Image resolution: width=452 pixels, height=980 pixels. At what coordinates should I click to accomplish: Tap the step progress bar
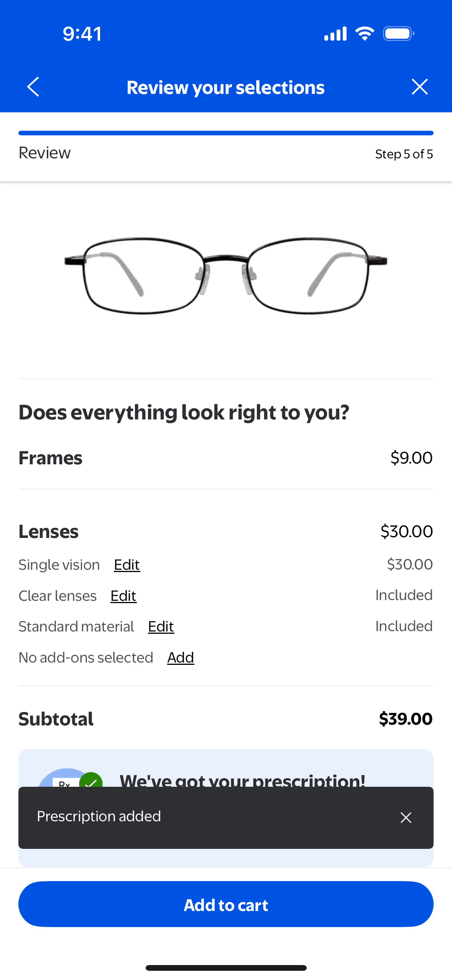point(226,133)
